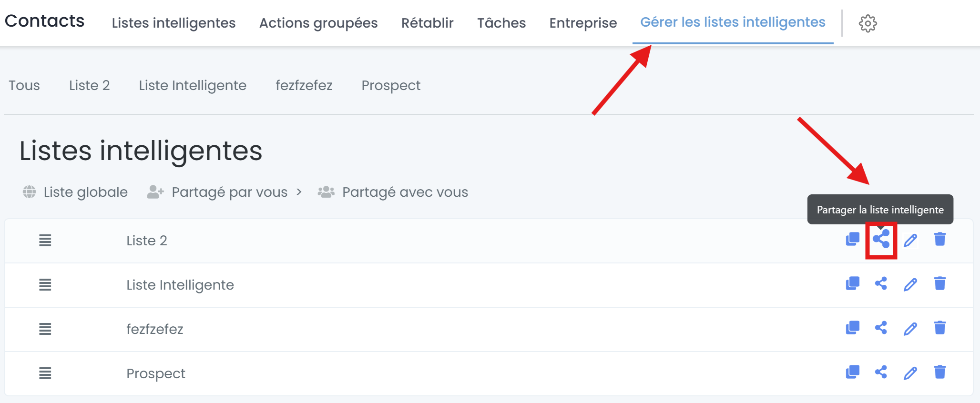980x403 pixels.
Task: Delete the Prospect list with the trash icon
Action: 940,372
